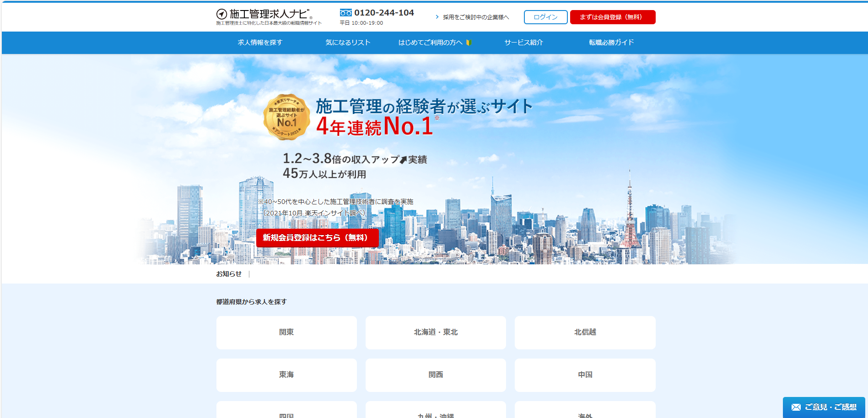The height and width of the screenshot is (418, 868).
Task: Click the chevron arrow before 採用をご検討中の企業様へ
Action: (x=437, y=17)
